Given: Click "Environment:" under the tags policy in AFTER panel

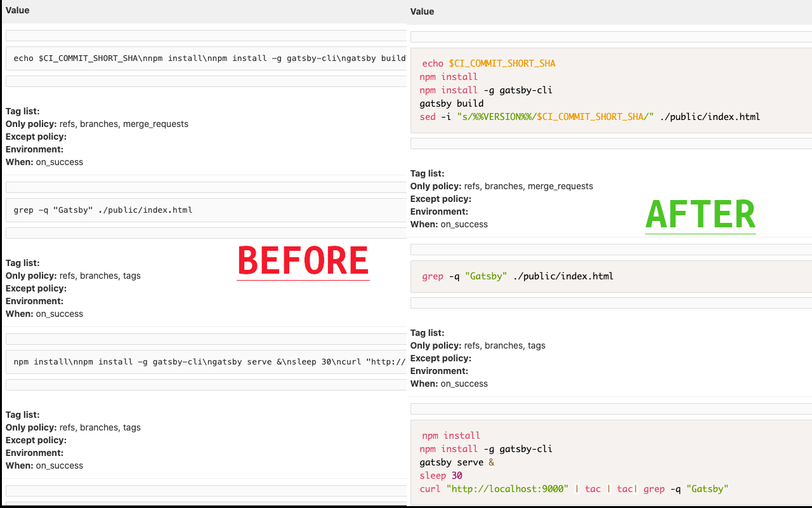Looking at the screenshot, I should (x=439, y=371).
